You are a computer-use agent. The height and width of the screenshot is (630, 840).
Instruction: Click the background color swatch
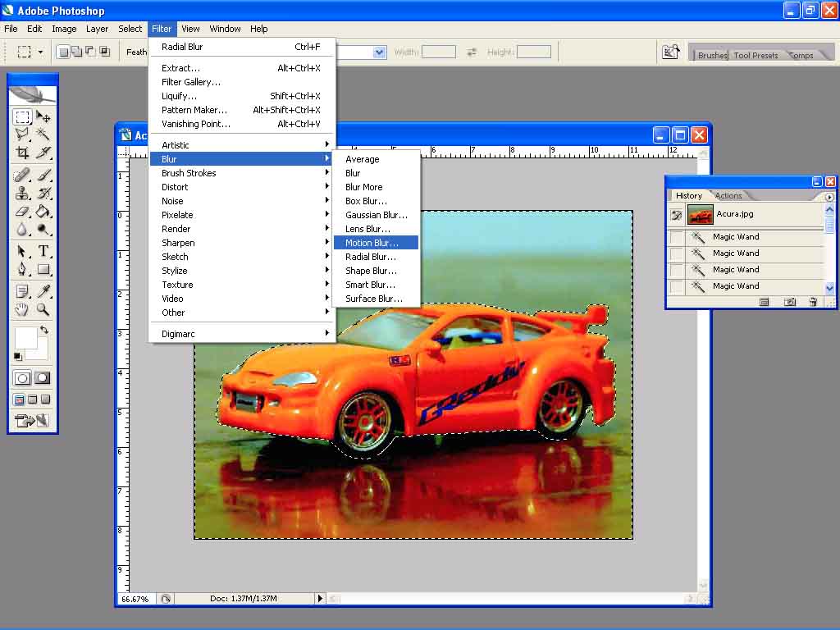[41, 353]
